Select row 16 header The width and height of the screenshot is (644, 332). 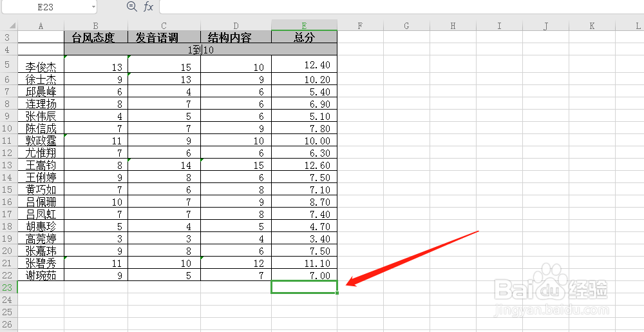[7, 202]
